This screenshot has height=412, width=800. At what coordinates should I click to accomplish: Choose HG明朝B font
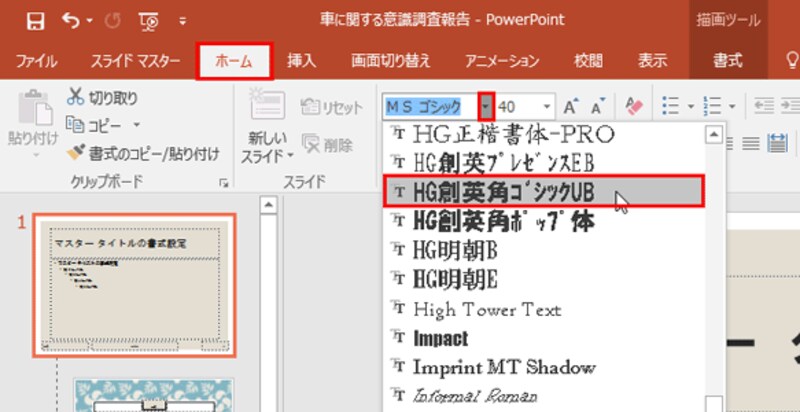pos(544,250)
